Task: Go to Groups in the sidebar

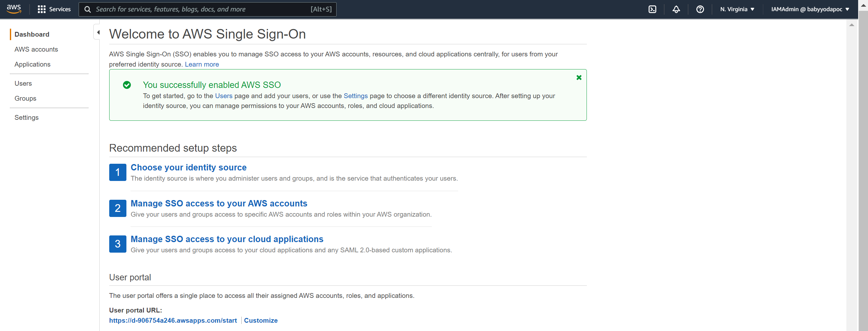Action: [x=25, y=98]
